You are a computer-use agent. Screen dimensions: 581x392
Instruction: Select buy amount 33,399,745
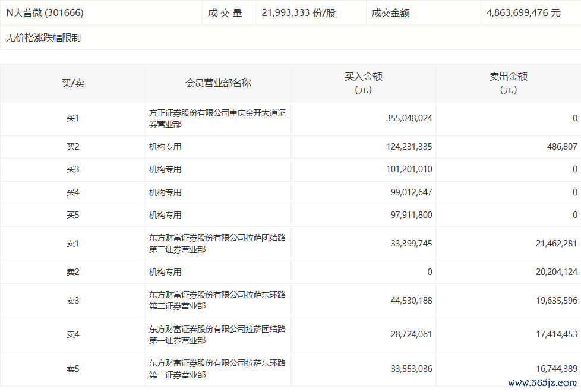tap(411, 244)
